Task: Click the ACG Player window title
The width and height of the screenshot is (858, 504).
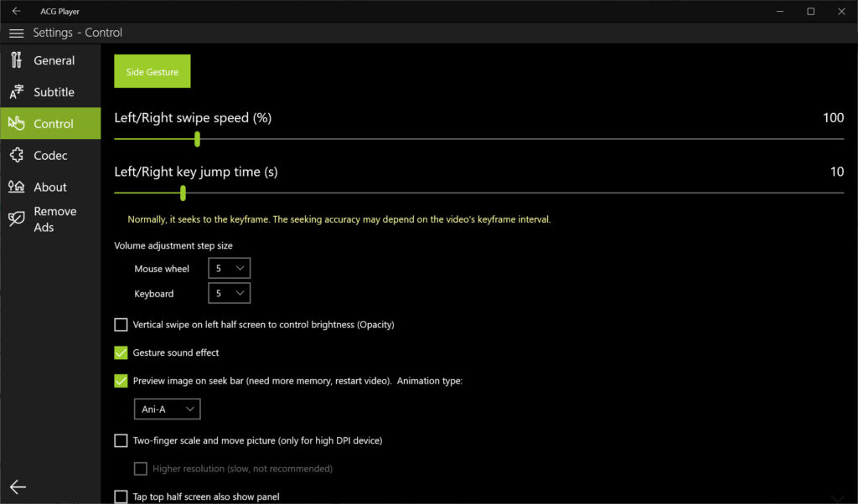Action: [x=59, y=12]
